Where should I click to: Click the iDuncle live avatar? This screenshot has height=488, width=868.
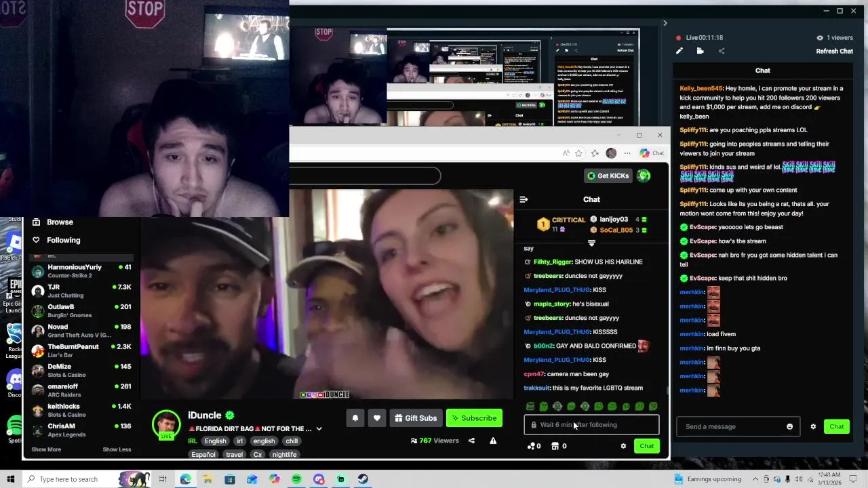click(166, 425)
